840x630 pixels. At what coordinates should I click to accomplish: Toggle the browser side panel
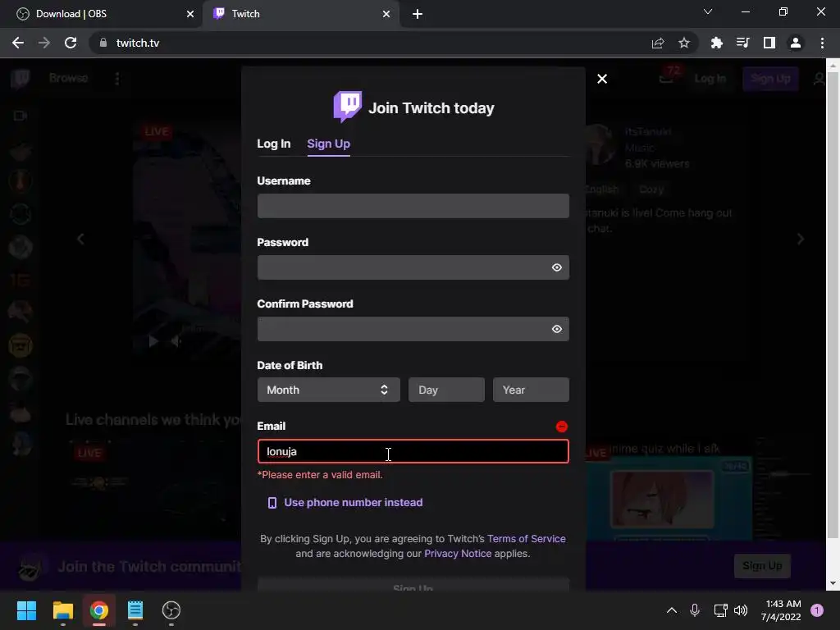769,43
